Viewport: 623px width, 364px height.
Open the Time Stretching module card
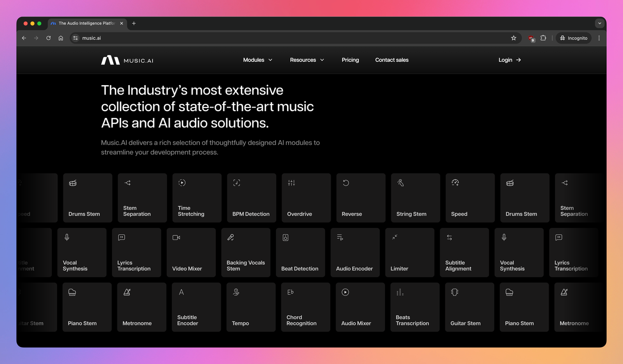197,198
